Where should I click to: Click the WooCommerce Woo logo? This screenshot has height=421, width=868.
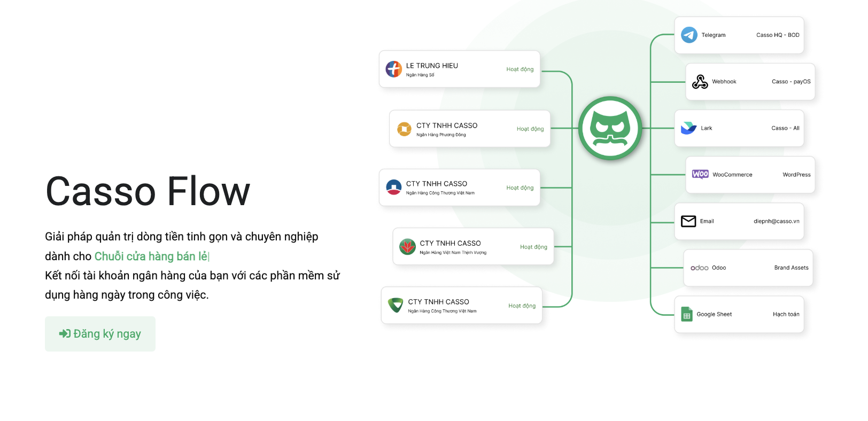tap(700, 174)
